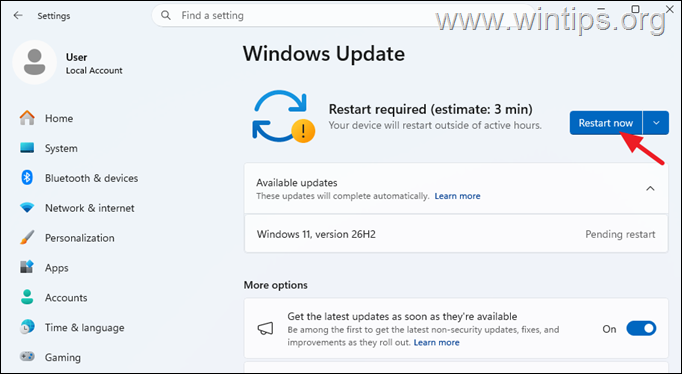Screen dimensions: 682x374
Task: Click the Gaming controller icon
Action: click(27, 357)
